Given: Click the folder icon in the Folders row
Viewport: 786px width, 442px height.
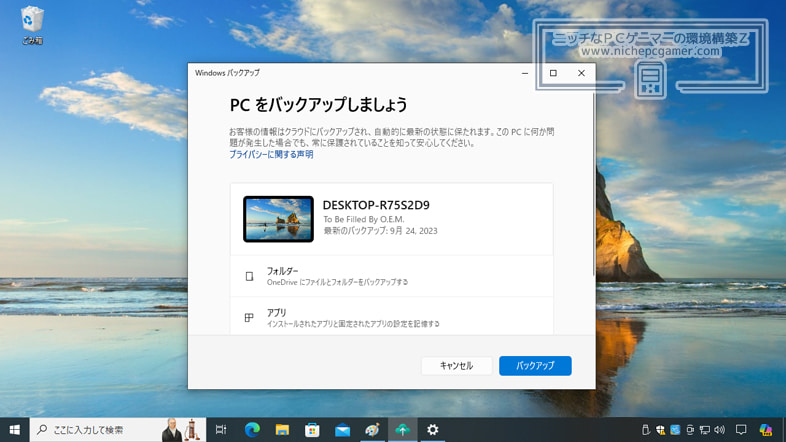Looking at the screenshot, I should point(249,276).
